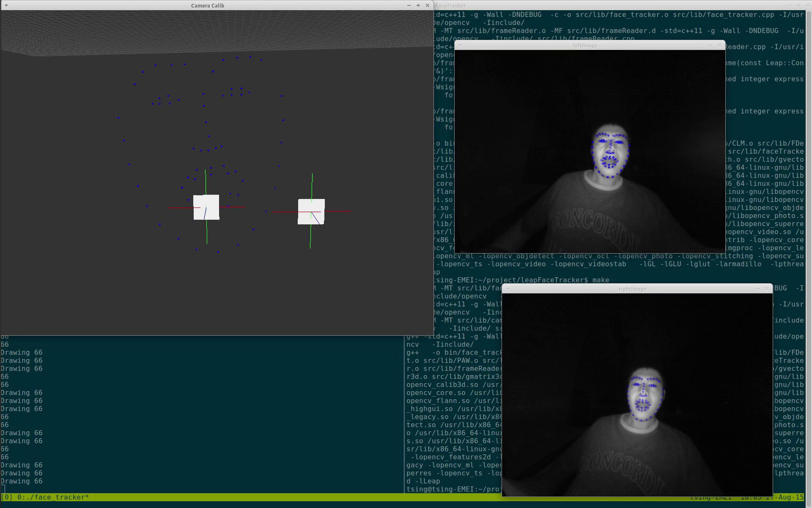Select the face_tracker tmux window tab
This screenshot has width=812, height=508.
[53, 497]
